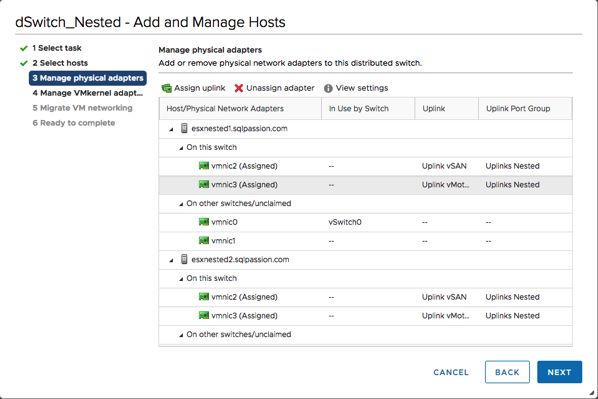Select vmnic2 (Assigned) row under esxnested2
Image resolution: width=598 pixels, height=399 pixels.
point(365,297)
